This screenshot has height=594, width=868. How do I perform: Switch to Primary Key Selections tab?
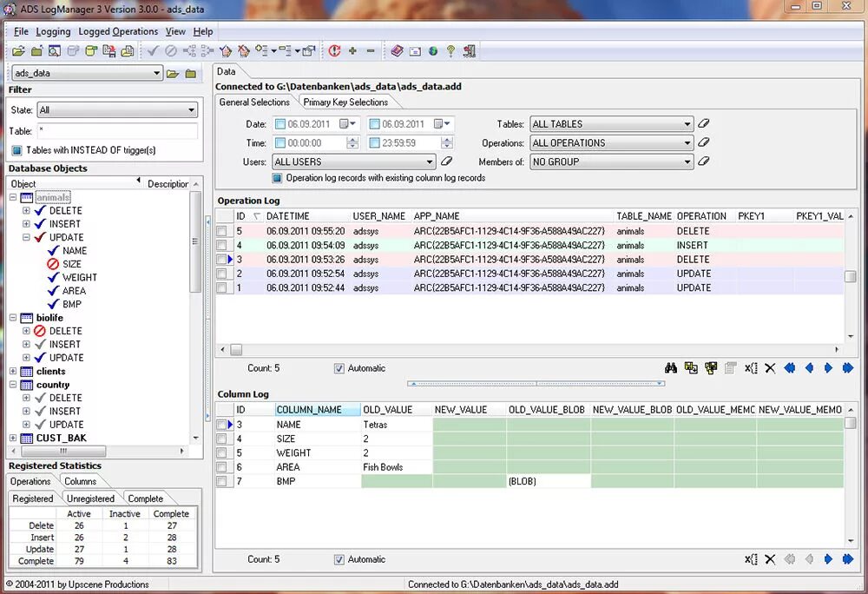(x=345, y=102)
